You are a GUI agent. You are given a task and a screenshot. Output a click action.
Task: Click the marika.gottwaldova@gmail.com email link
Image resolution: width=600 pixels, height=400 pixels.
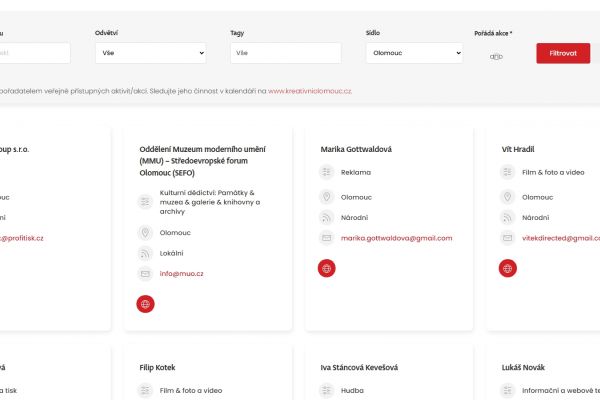(x=396, y=238)
